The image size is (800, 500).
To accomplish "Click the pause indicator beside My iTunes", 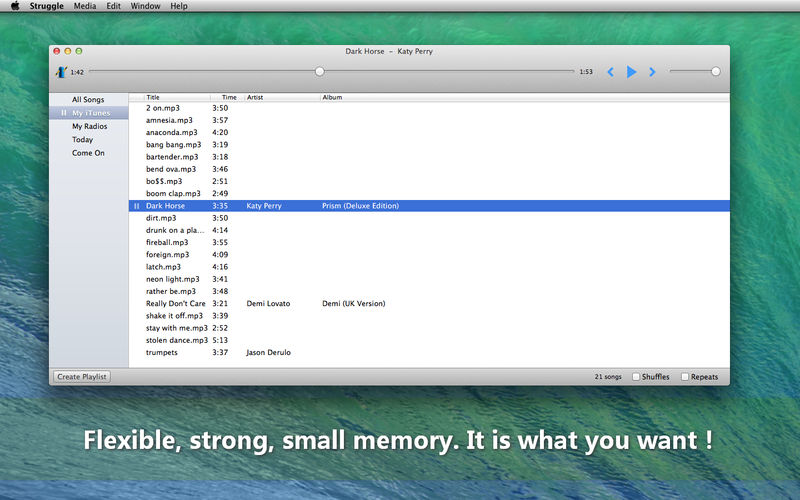I will coord(64,113).
